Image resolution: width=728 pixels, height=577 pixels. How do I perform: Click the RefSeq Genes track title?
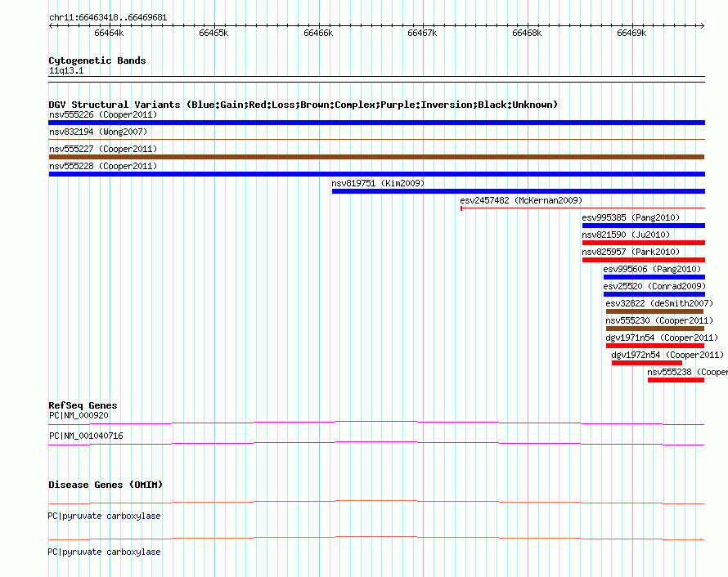[83, 405]
